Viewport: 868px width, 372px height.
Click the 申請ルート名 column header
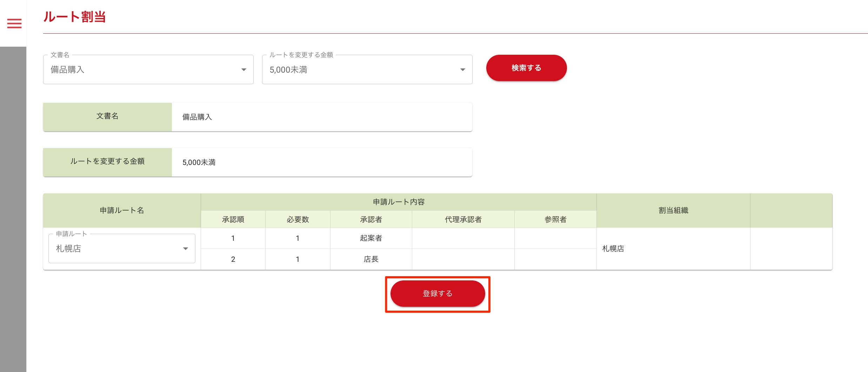122,210
